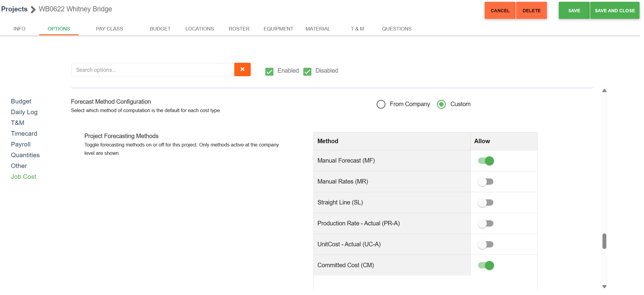644x295 pixels.
Task: Disable the Manual Forecast (MF) toggle
Action: pyautogui.click(x=486, y=161)
